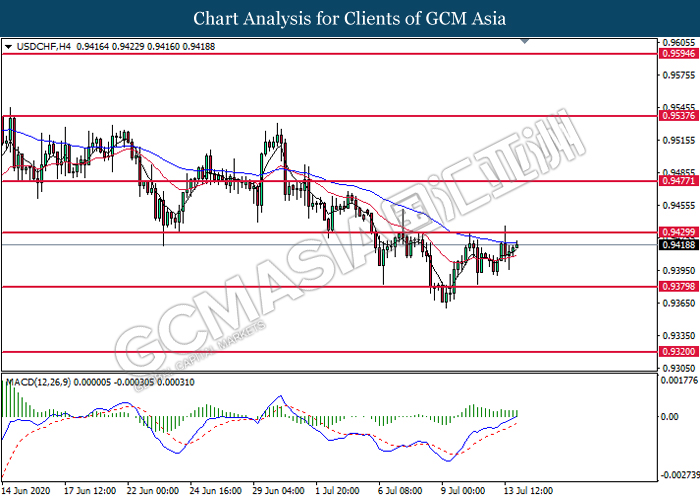This screenshot has height=500, width=700.
Task: Select the 0.93200 support price label
Action: tap(679, 352)
